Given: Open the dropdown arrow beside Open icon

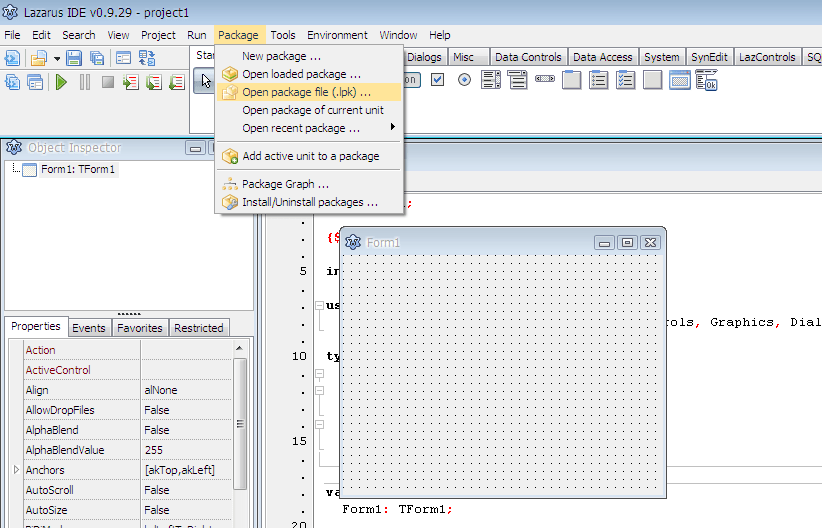Looking at the screenshot, I should pyautogui.click(x=57, y=59).
